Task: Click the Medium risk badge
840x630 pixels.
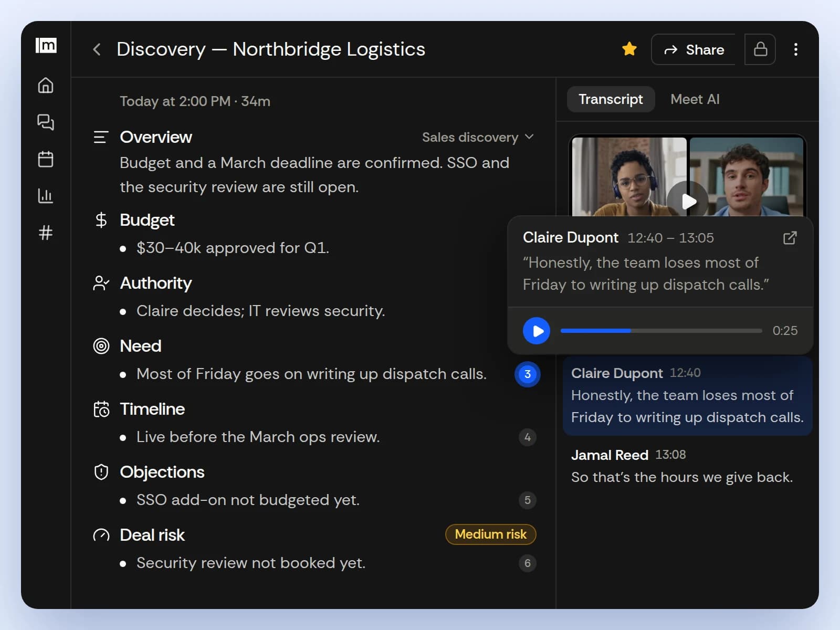Action: (491, 534)
